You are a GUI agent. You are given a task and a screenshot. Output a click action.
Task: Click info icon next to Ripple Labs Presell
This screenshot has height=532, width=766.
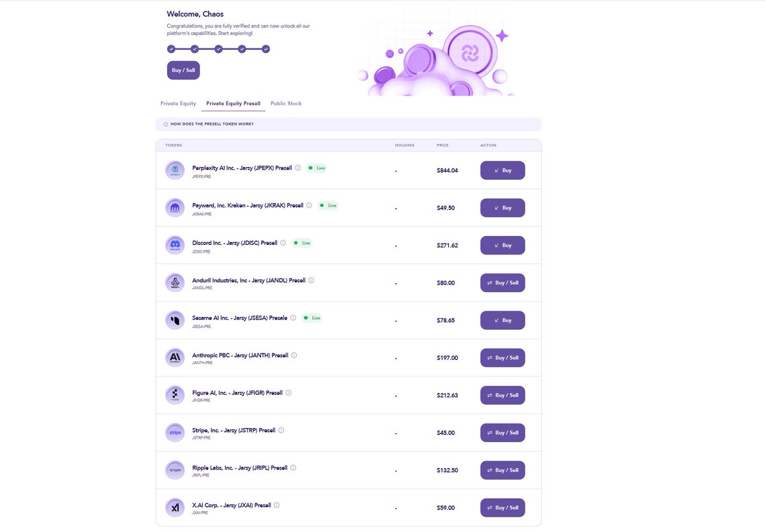click(294, 468)
